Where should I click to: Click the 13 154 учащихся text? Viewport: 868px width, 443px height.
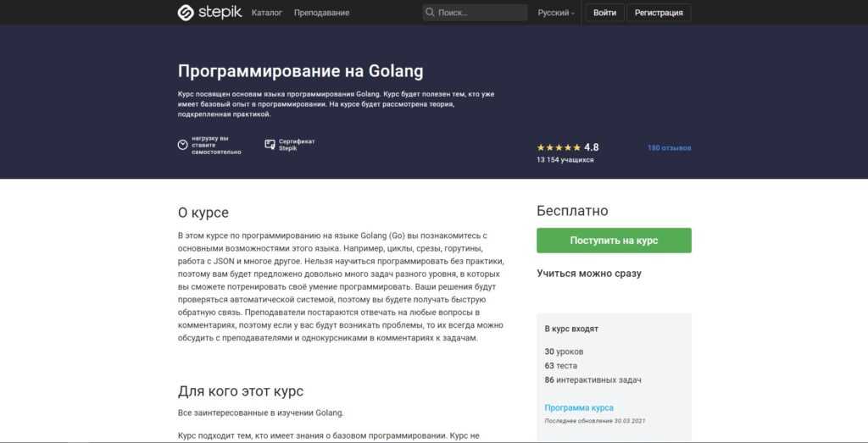(x=565, y=160)
